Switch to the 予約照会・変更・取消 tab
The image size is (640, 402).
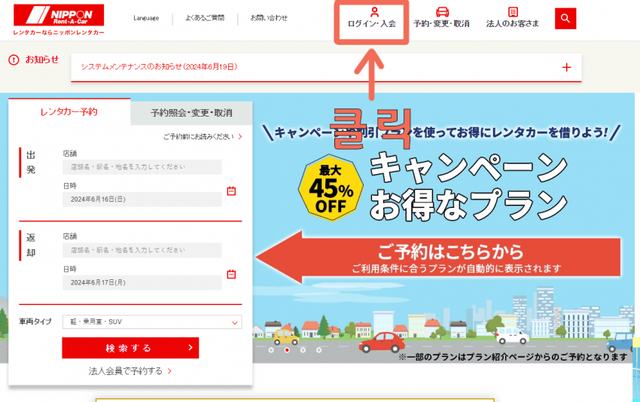coord(191,112)
